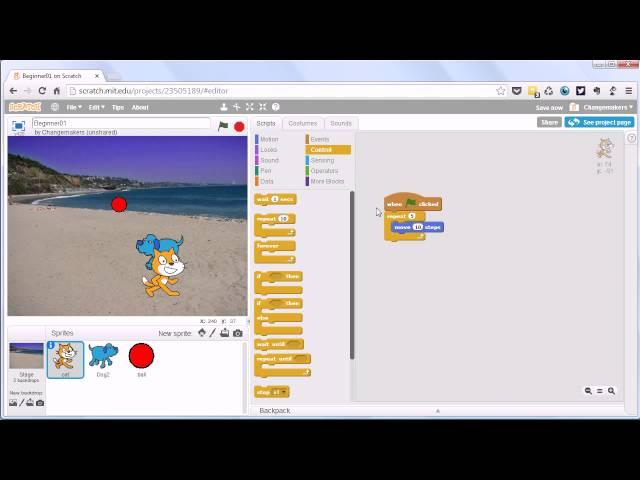The image size is (640, 480).
Task: Toggle full screen stage mode icon
Action: [18, 126]
